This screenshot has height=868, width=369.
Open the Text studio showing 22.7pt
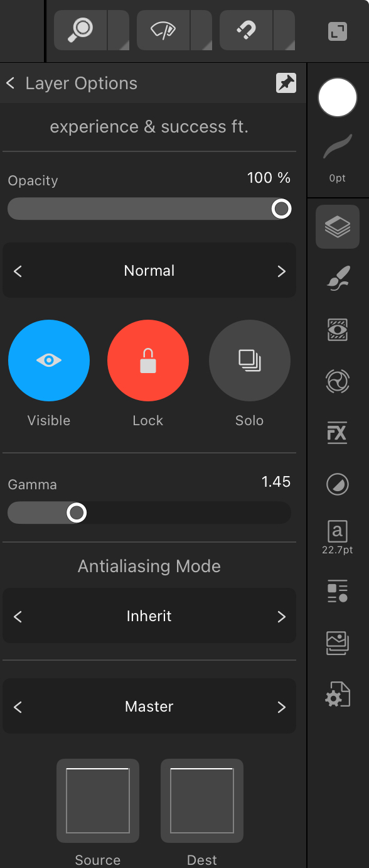(338, 537)
